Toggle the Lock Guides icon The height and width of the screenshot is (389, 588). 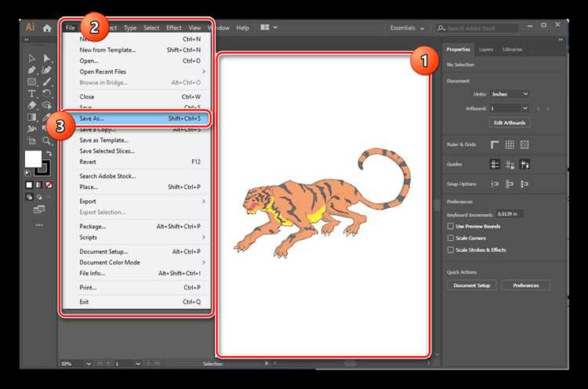(510, 164)
